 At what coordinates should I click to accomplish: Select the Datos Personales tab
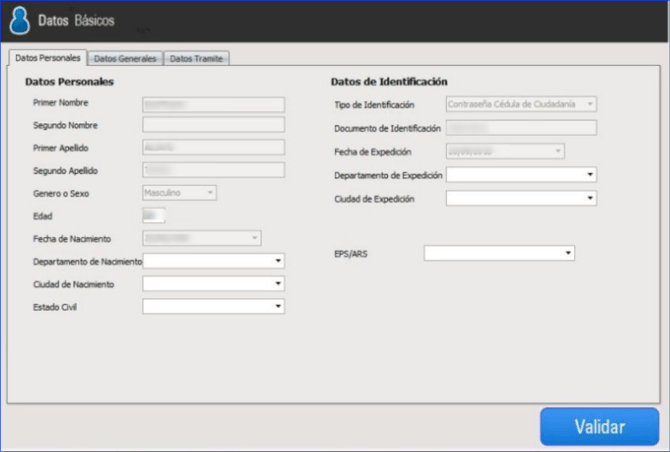tap(47, 58)
